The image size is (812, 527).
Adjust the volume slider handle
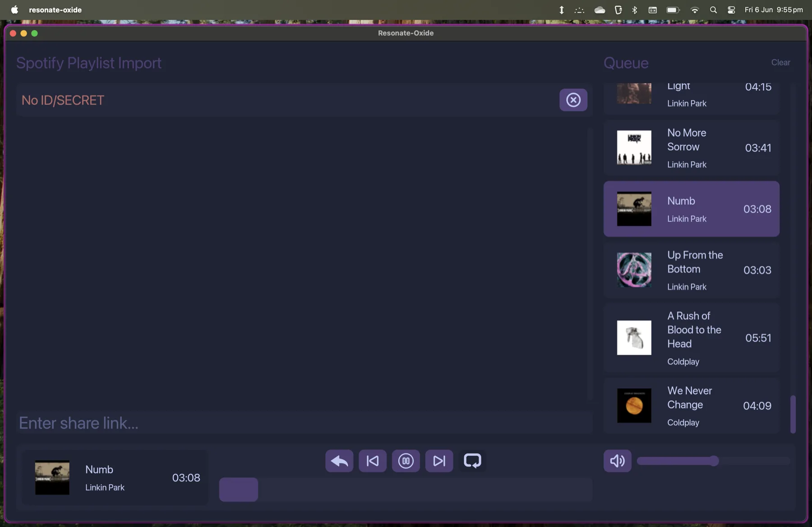click(714, 461)
